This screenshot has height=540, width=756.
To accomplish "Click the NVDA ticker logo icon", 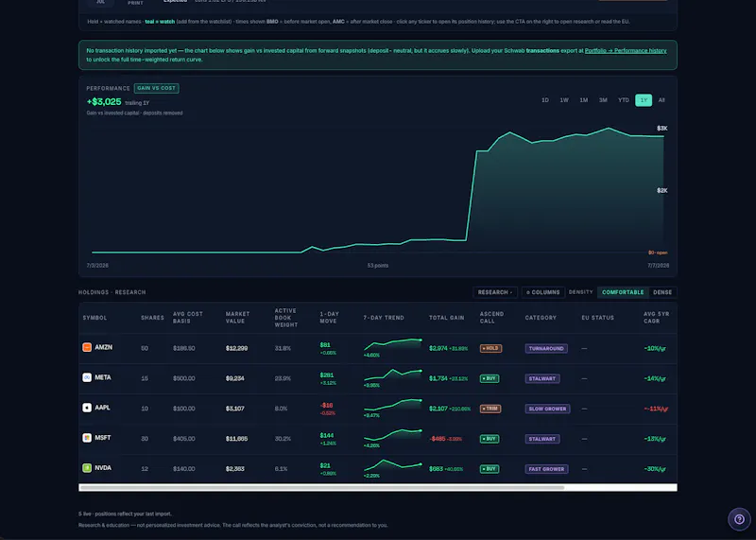I will click(x=87, y=468).
